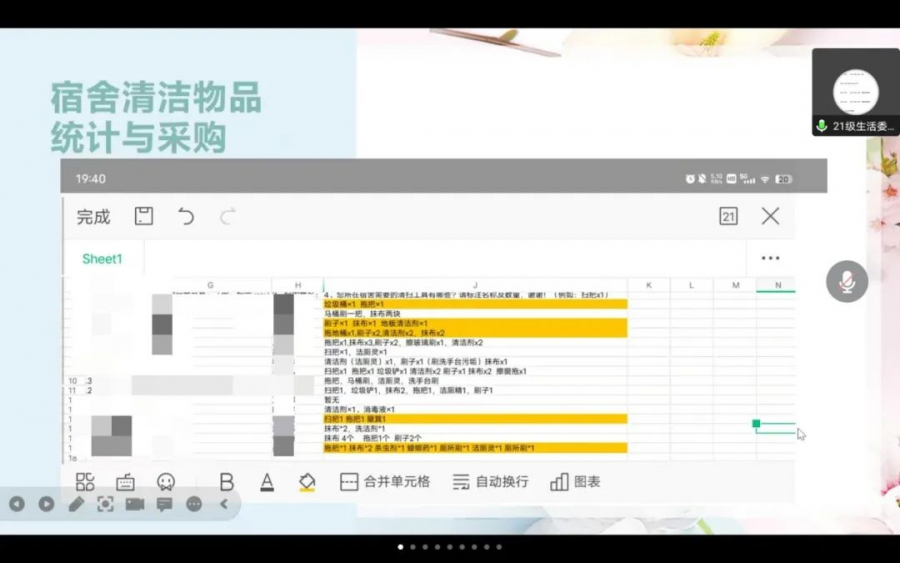Toggle 自动换行 text wrapping
900x563 pixels.
[490, 482]
